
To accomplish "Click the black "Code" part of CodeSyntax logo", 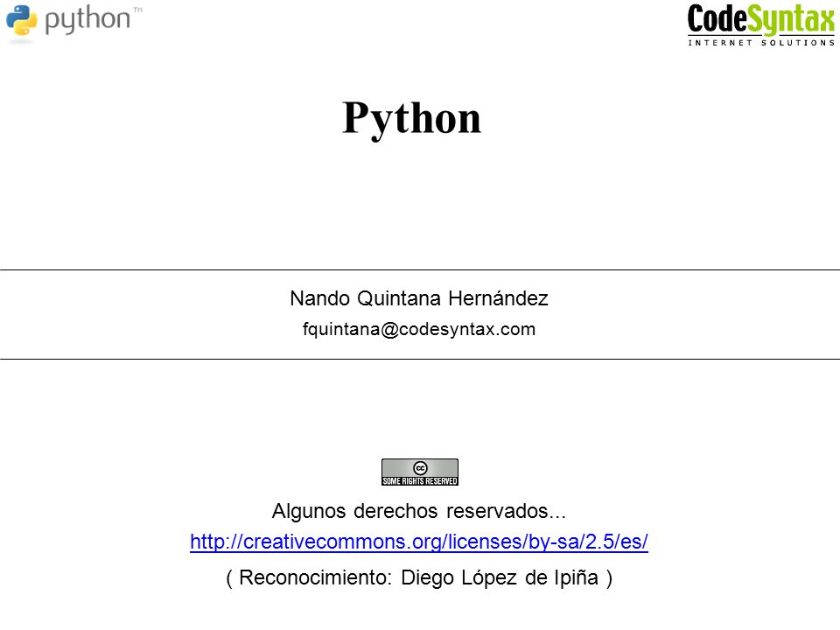I will 717,19.
